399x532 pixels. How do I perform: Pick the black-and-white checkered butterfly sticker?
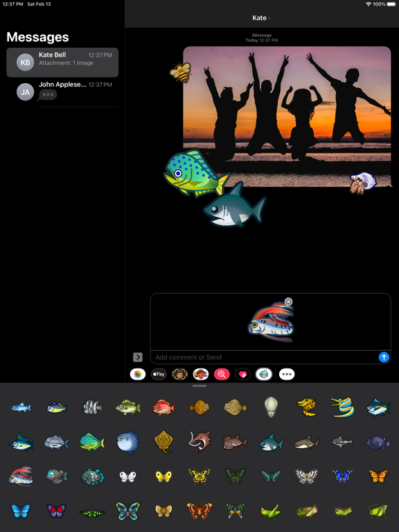tap(306, 477)
